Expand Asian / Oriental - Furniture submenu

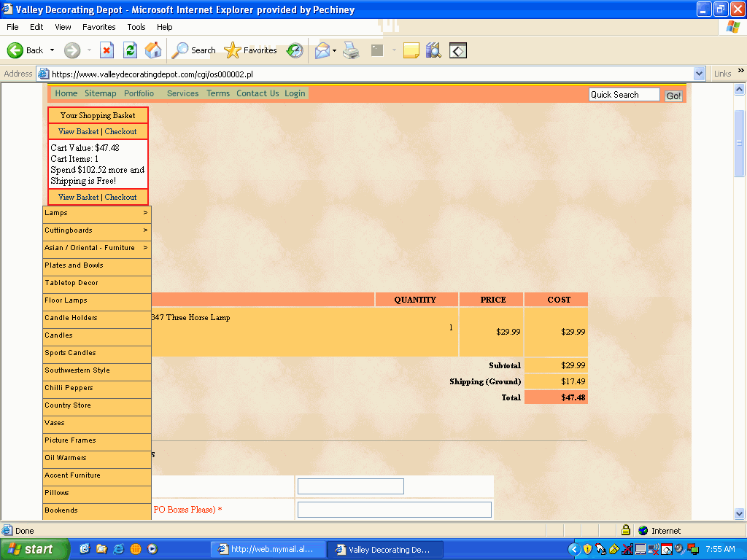coord(145,248)
